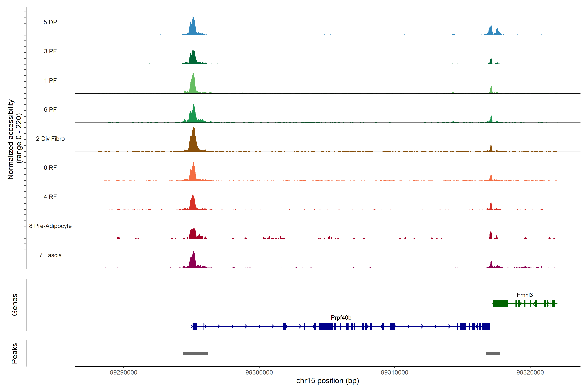This screenshot has height=392, width=588.
Task: Click the 2 Div Fibro label
Action: coord(50,139)
